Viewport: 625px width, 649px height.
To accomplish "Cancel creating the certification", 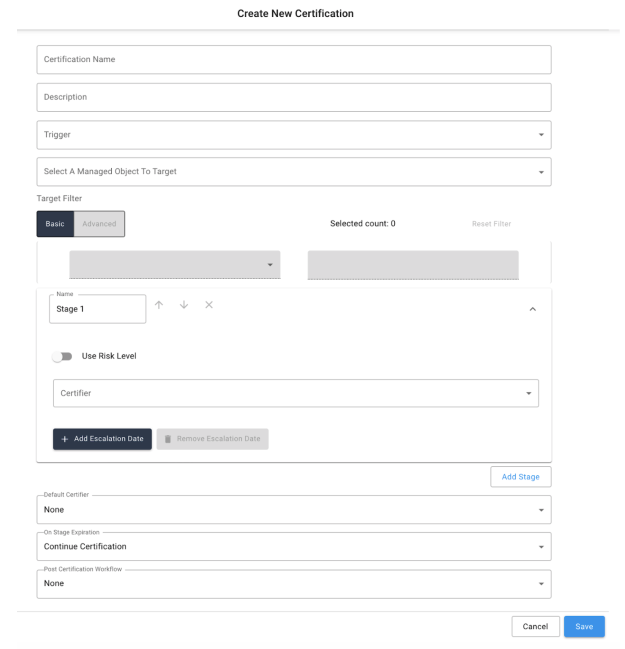I will click(x=535, y=627).
